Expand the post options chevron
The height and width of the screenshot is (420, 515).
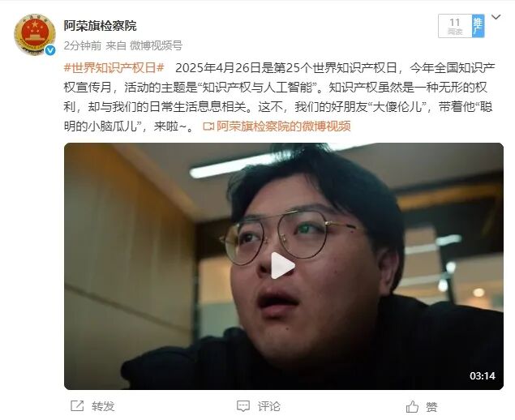(496, 17)
